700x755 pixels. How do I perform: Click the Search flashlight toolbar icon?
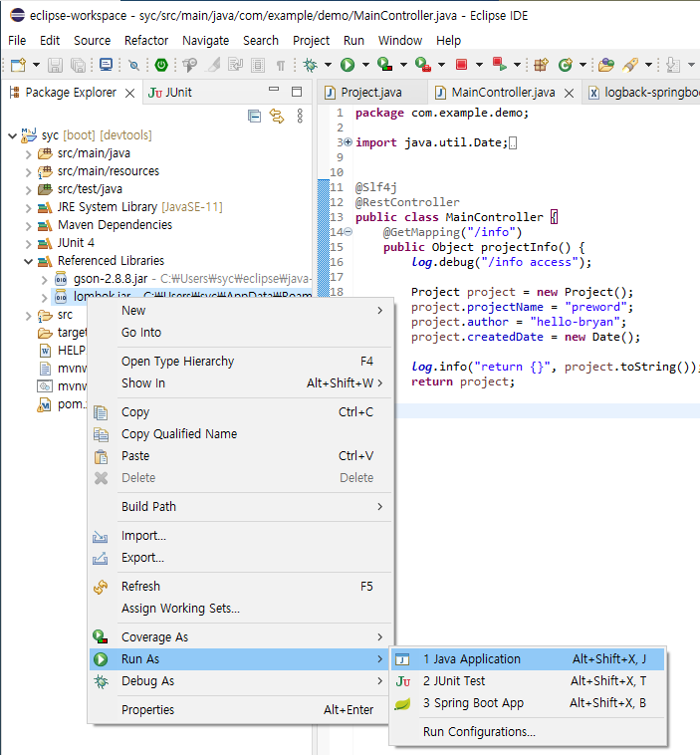[630, 65]
